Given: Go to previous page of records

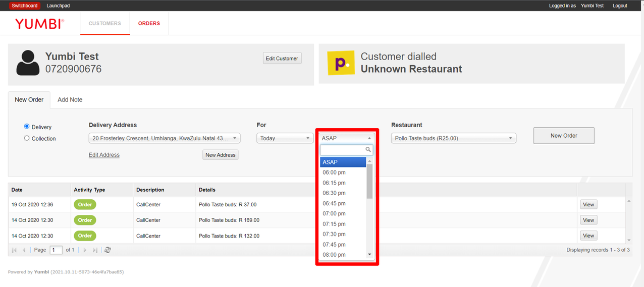Looking at the screenshot, I should click(24, 250).
